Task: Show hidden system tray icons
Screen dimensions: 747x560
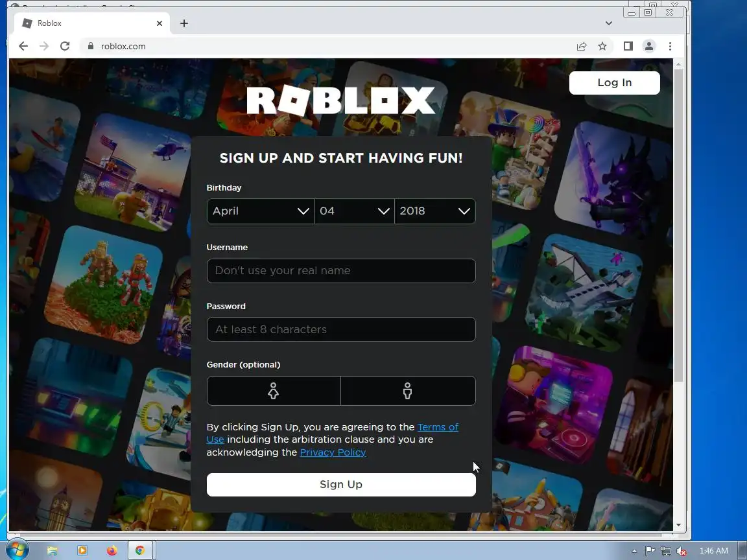Action: 634,552
